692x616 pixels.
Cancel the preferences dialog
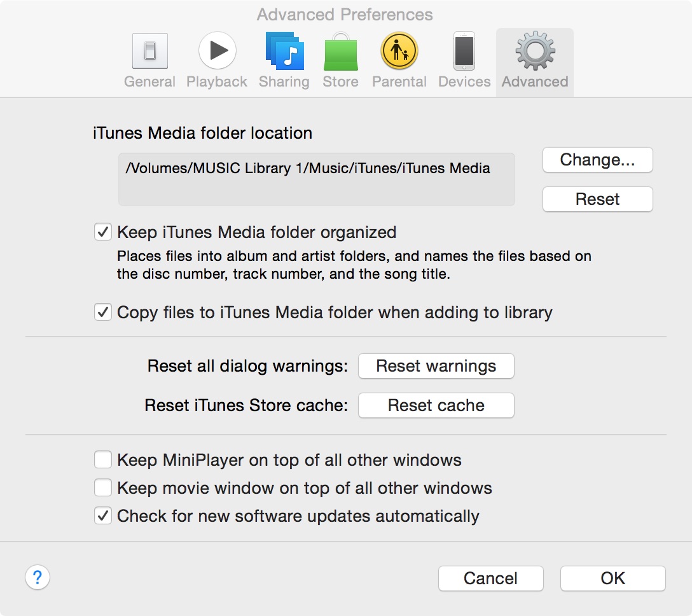pyautogui.click(x=491, y=578)
